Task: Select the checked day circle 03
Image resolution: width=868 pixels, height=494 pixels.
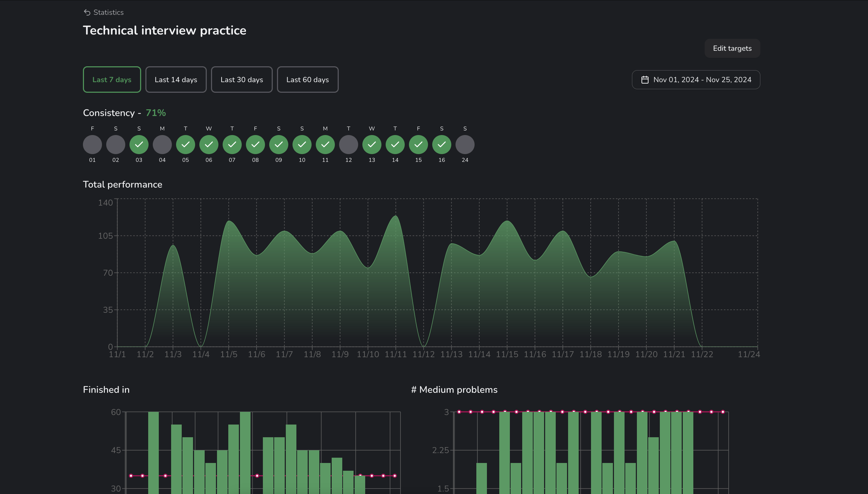Action: click(x=139, y=145)
